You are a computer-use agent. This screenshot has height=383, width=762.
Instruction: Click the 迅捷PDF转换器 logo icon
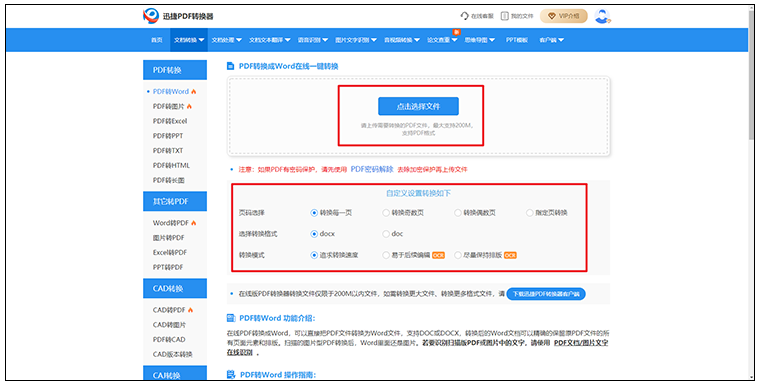151,16
